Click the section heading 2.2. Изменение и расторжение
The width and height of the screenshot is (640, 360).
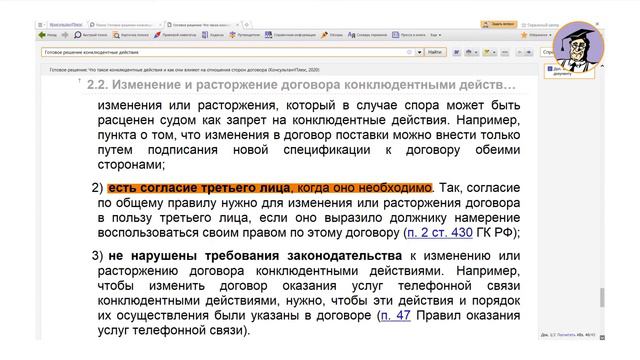[301, 84]
